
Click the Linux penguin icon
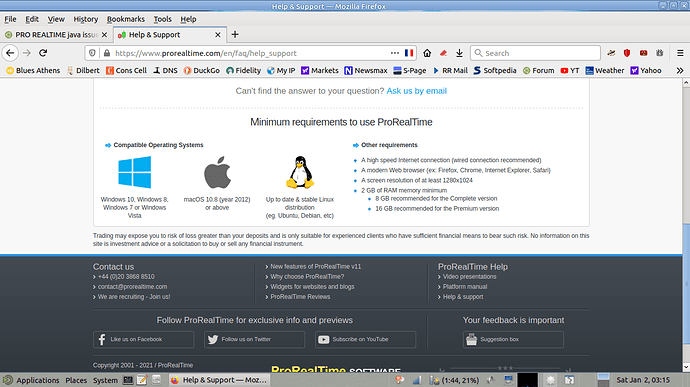[x=300, y=172]
